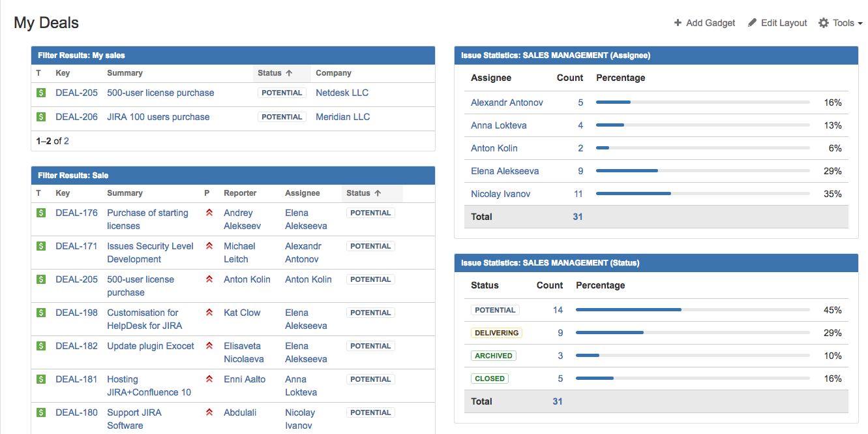This screenshot has height=434, width=868.
Task: Click the Elena Alekseeva percentage bar
Action: [x=702, y=171]
